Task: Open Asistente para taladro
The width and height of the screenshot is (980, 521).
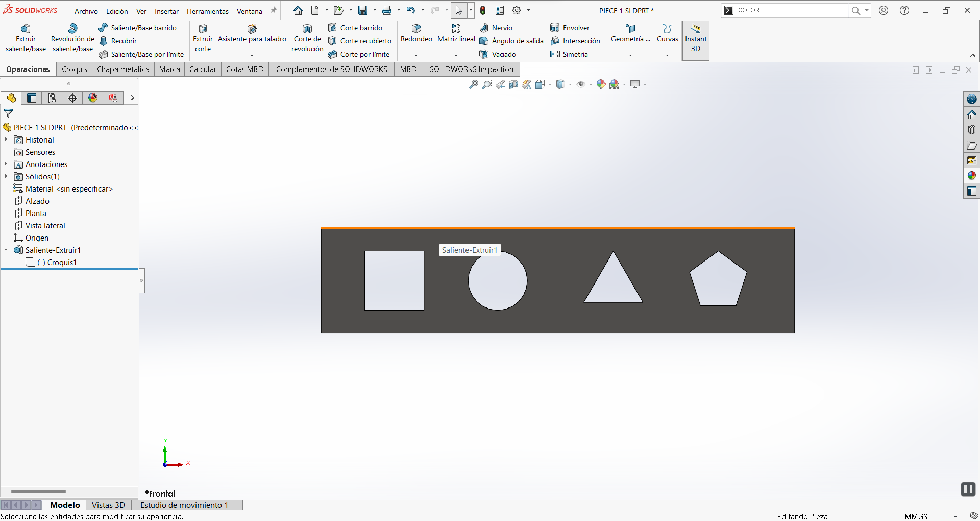Action: coord(252,34)
